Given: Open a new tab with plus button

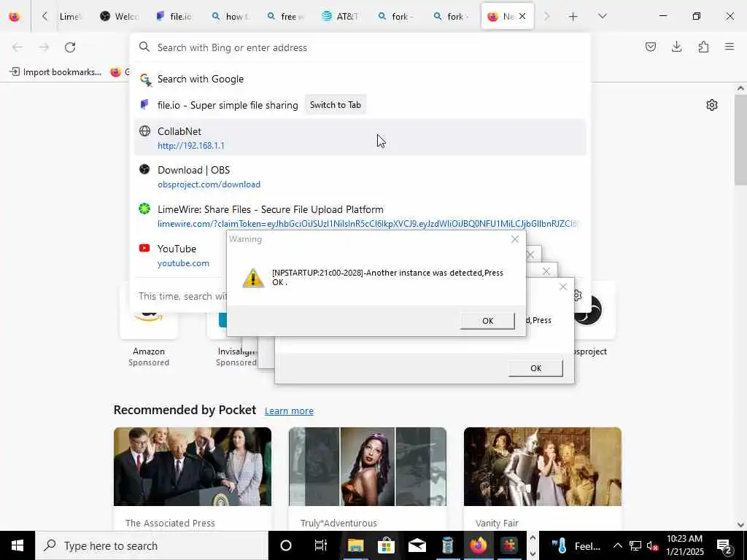Looking at the screenshot, I should (573, 17).
